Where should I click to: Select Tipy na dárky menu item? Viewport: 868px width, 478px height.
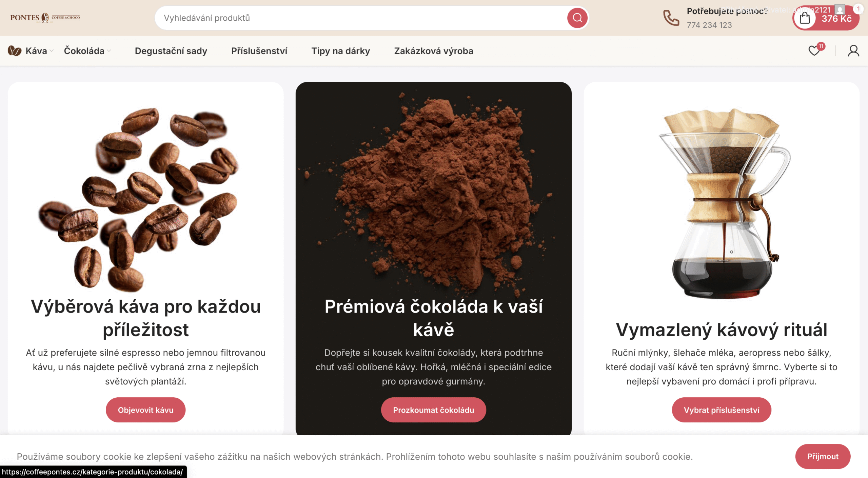click(340, 51)
